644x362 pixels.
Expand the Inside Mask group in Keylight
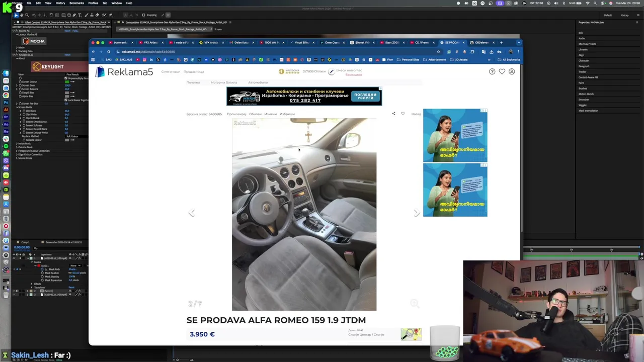16,144
